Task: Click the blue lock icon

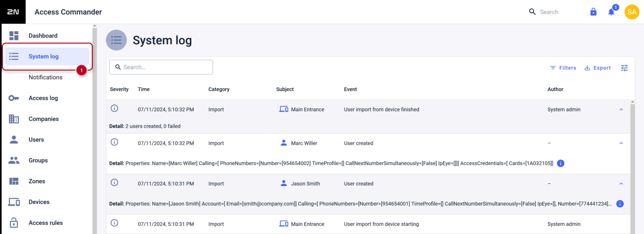Action: [x=593, y=12]
